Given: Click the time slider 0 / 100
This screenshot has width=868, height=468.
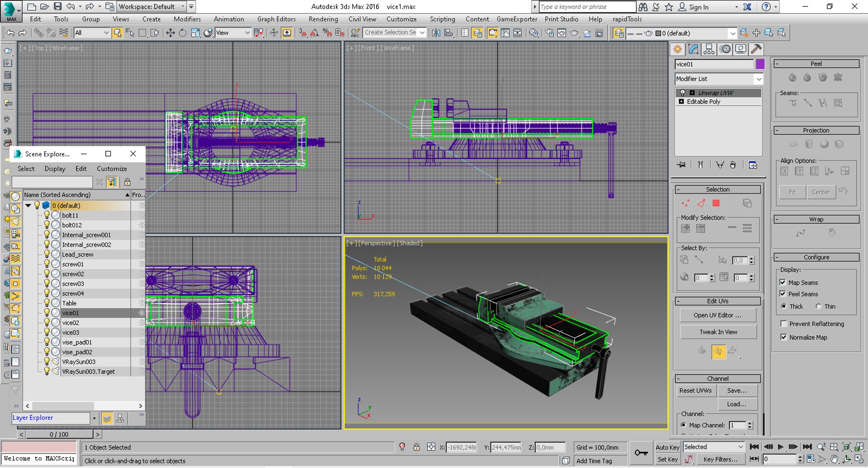Looking at the screenshot, I should (59, 434).
